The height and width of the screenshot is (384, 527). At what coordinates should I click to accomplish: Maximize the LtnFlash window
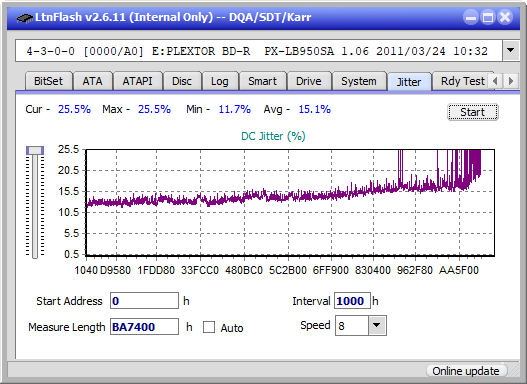click(488, 17)
